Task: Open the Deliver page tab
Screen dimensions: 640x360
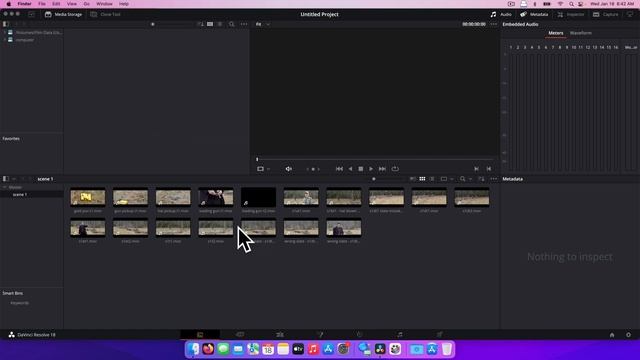Action: (440, 335)
